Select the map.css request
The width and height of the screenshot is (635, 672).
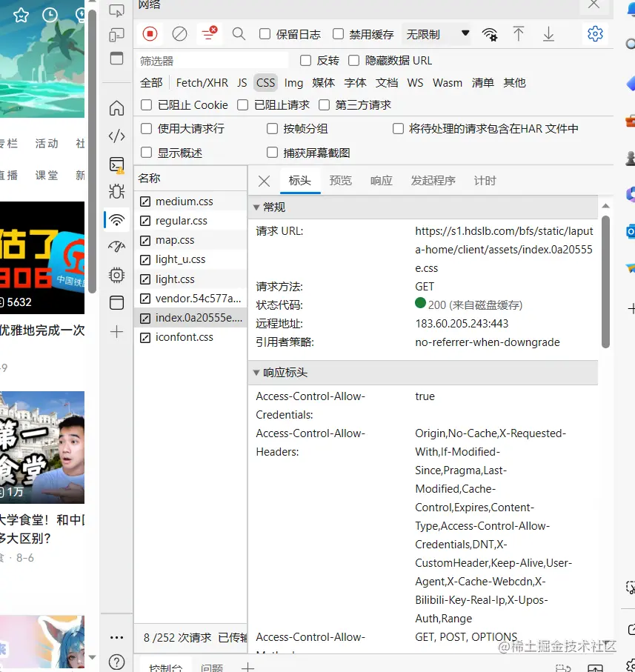tap(190, 240)
